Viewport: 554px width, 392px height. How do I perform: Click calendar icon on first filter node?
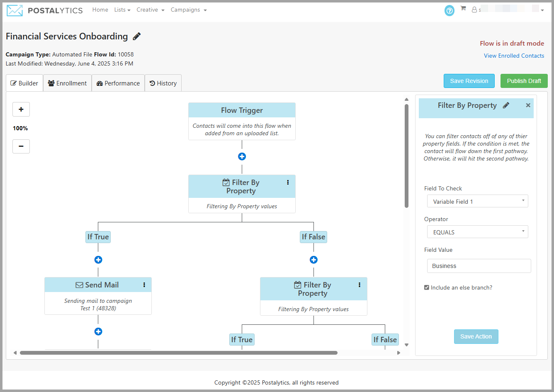point(226,183)
